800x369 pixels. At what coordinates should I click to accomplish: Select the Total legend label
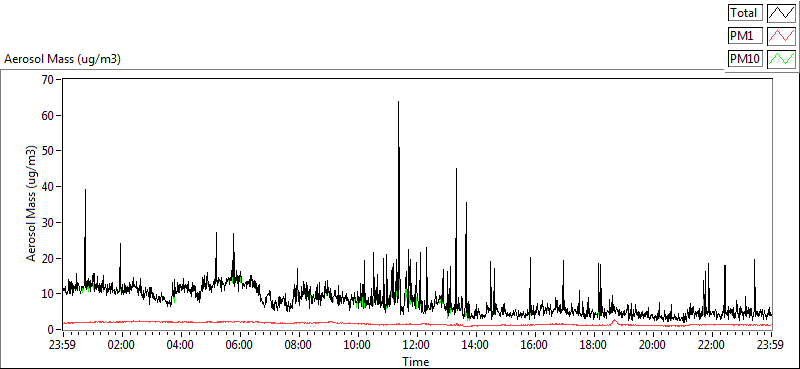pos(745,13)
